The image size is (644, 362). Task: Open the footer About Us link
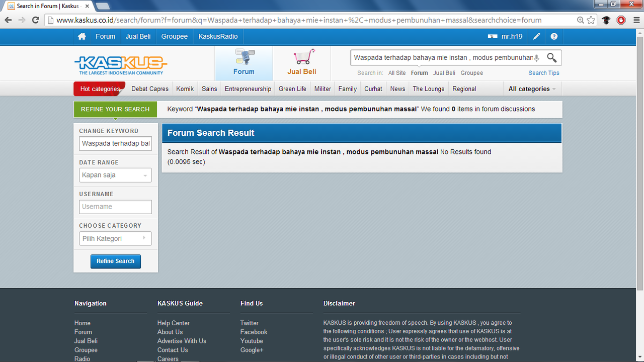(x=170, y=332)
